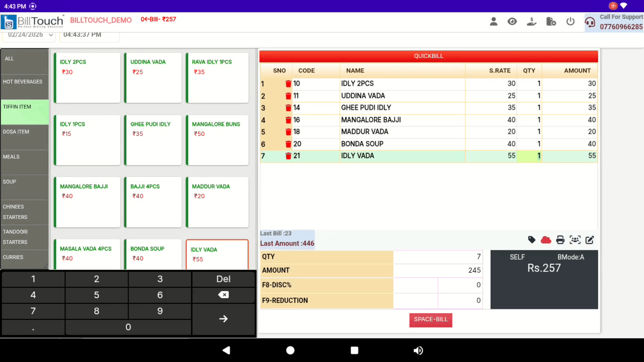Delete the BONDA SOUP row with trash icon

(288, 144)
